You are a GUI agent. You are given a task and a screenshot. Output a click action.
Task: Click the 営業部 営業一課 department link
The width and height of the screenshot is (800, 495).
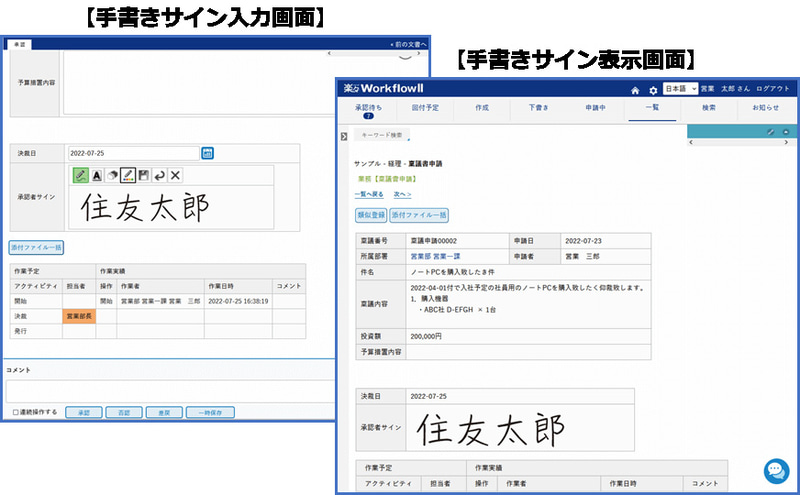pyautogui.click(x=435, y=256)
